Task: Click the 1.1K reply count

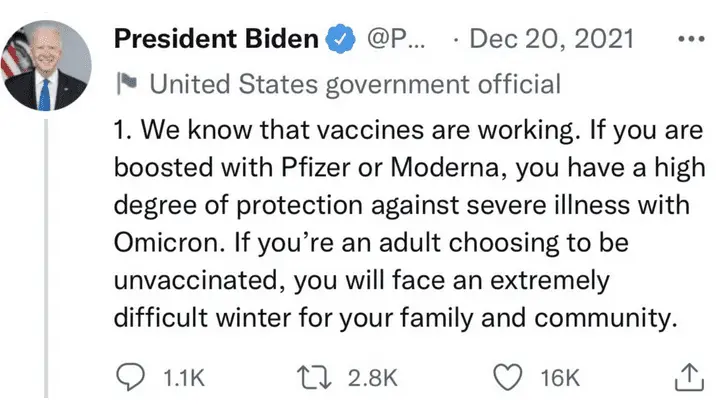Action: click(x=183, y=377)
